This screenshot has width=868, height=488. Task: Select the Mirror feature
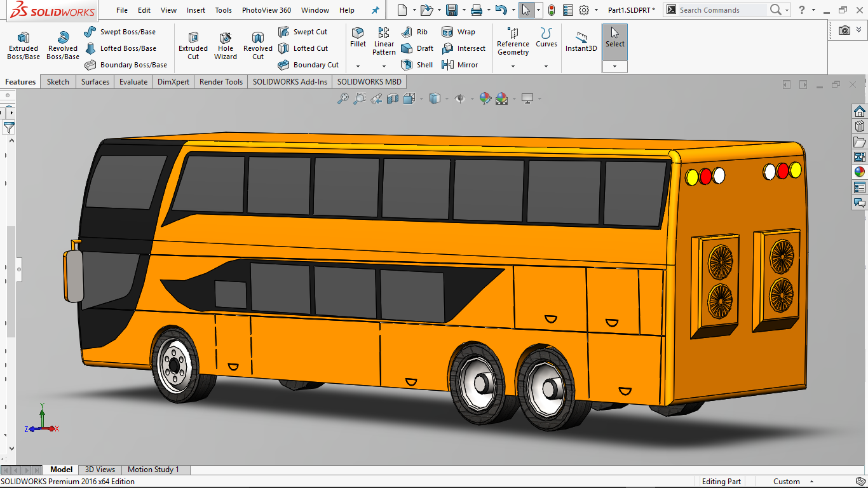click(460, 65)
